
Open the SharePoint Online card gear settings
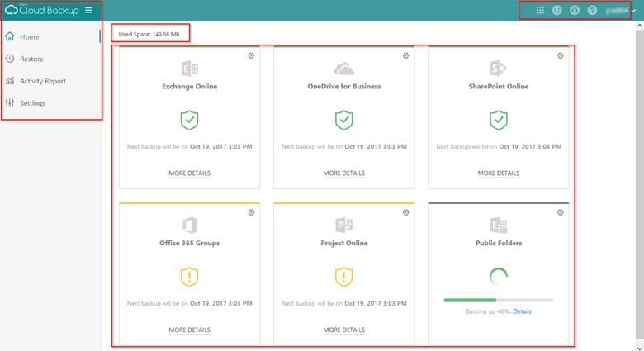[561, 55]
